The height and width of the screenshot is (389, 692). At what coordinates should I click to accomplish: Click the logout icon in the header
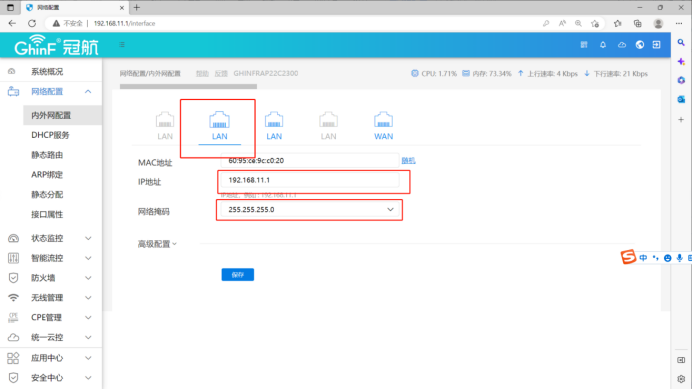point(656,45)
